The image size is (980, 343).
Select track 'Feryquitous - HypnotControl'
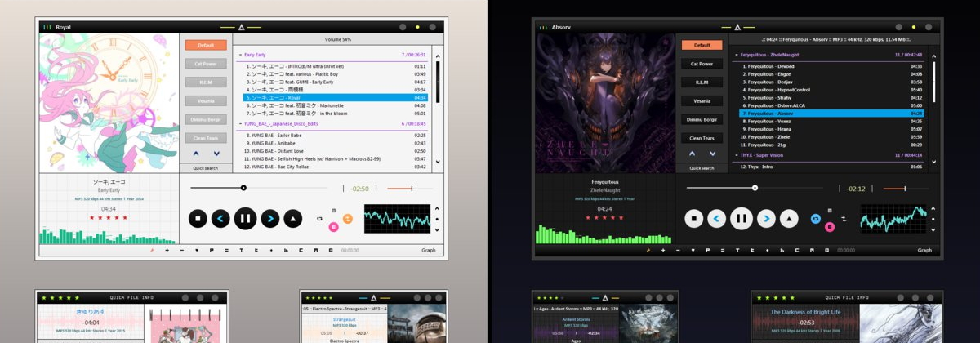pos(831,90)
